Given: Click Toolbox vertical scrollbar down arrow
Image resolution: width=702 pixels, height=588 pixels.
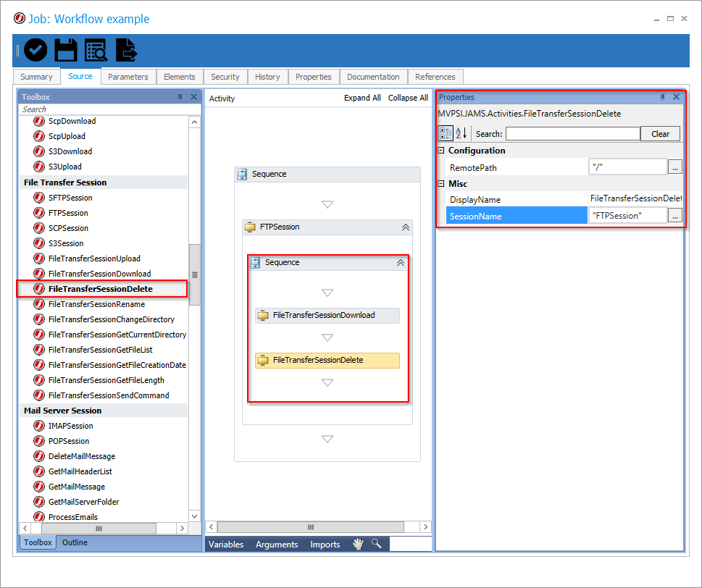Looking at the screenshot, I should 194,516.
